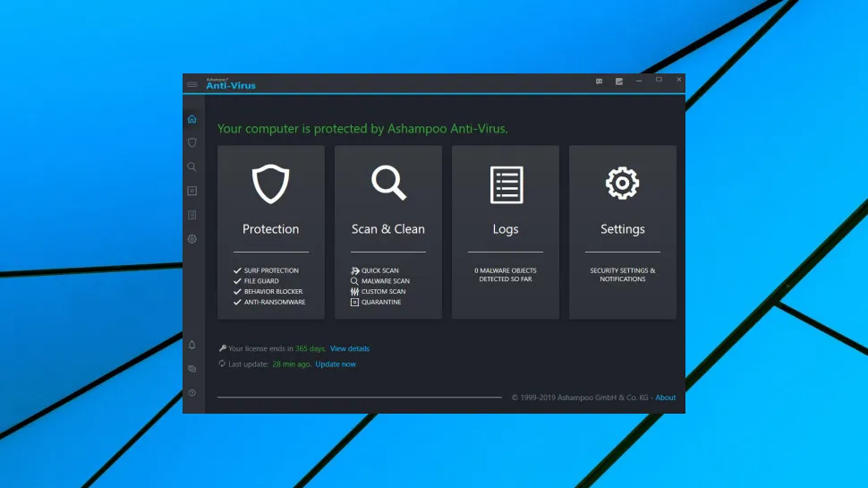Choose CUSTOM SCAN
This screenshot has width=868, height=488.
tap(384, 291)
